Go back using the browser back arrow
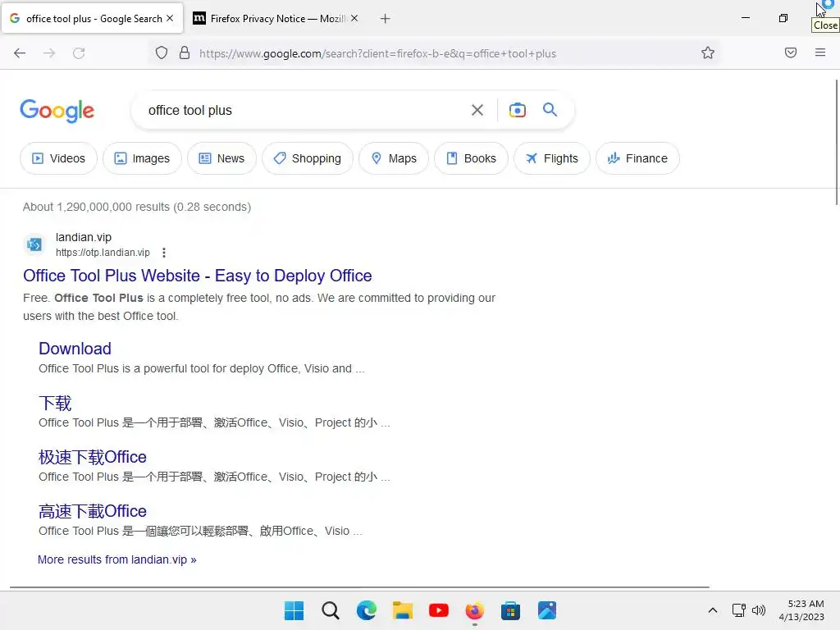Screen dimensions: 840x630 coord(20,53)
